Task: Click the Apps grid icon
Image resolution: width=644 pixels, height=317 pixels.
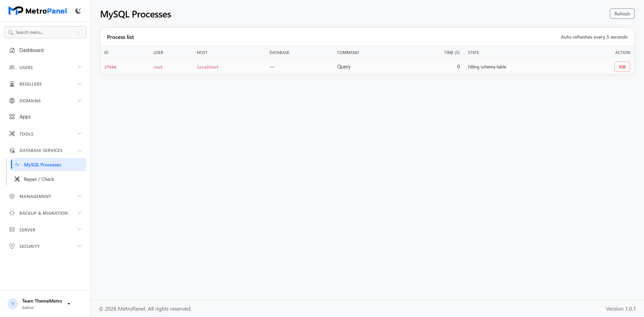Action: tap(12, 117)
